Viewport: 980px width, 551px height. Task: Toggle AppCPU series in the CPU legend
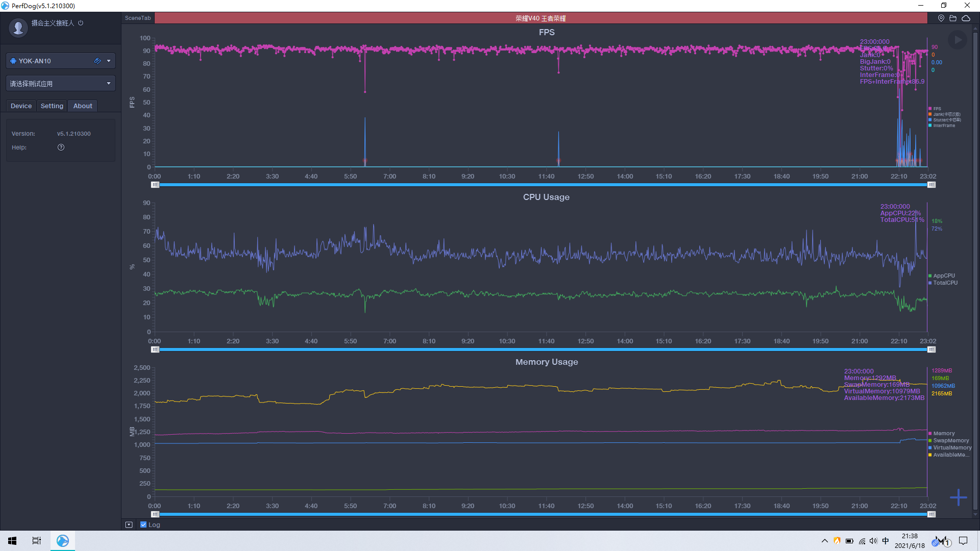pyautogui.click(x=942, y=275)
